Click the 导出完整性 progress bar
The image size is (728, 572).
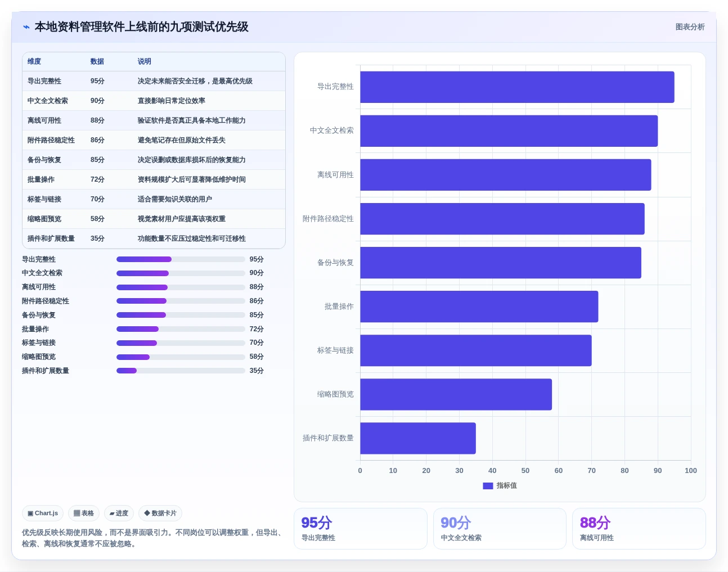(181, 259)
